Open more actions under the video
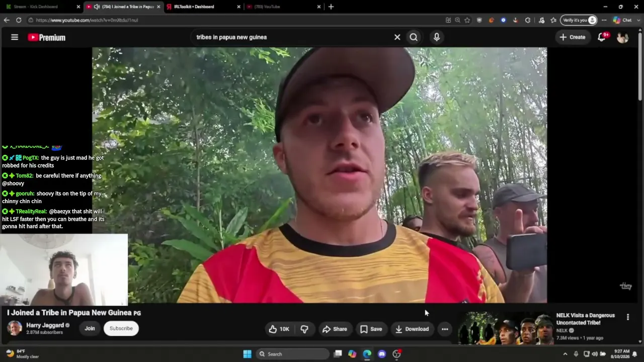 pyautogui.click(x=445, y=329)
